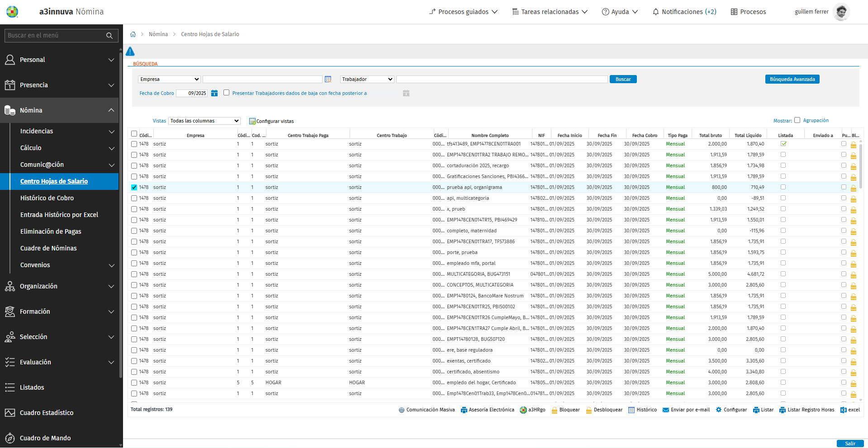The width and height of the screenshot is (868, 448).
Task: Click the blue alert warning icon
Action: 130,52
